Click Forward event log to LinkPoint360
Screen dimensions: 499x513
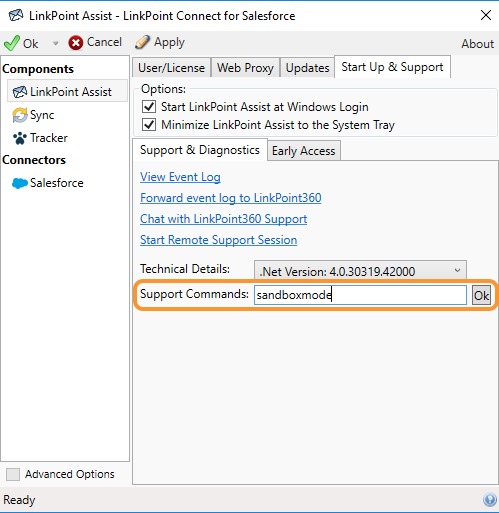(x=231, y=198)
